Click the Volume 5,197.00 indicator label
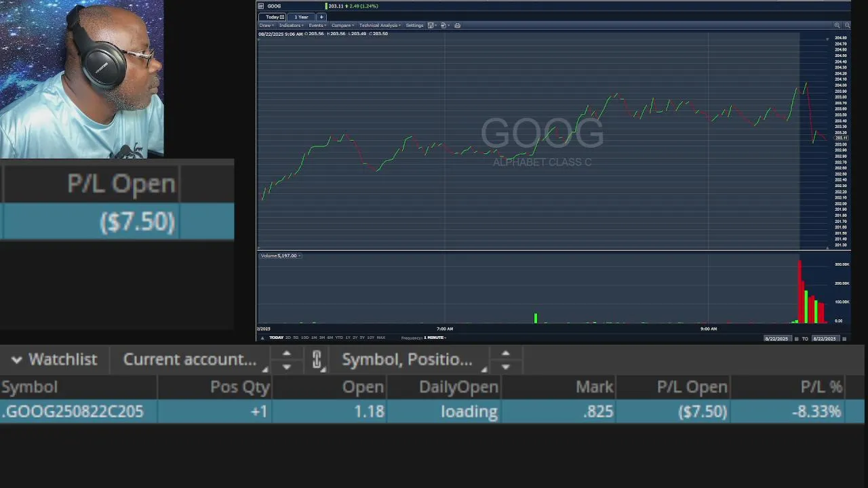 [279, 256]
